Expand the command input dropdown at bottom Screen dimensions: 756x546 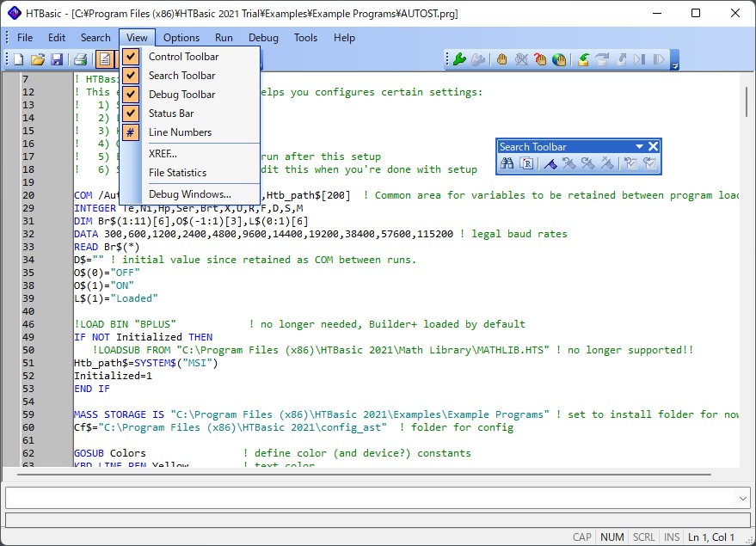pos(742,498)
